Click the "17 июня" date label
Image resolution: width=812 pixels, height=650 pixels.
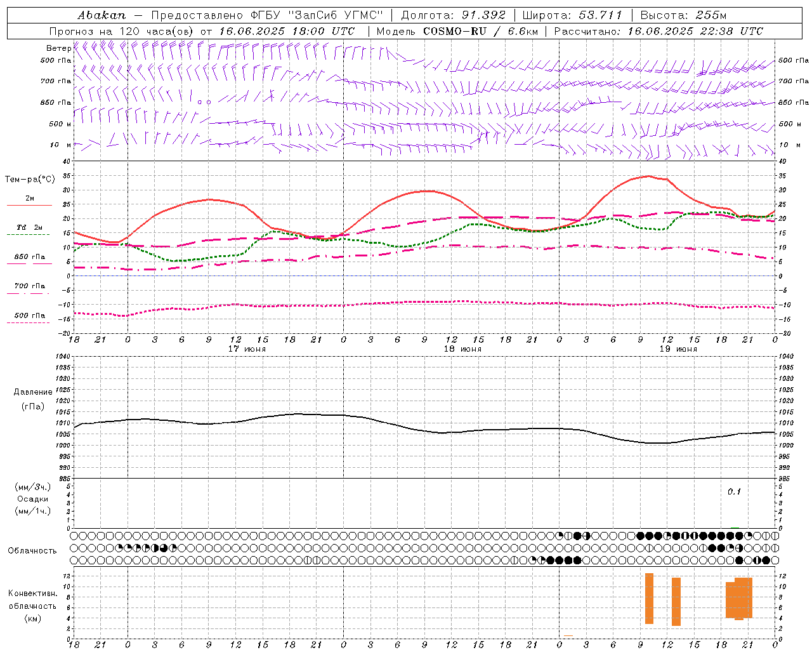click(x=247, y=349)
